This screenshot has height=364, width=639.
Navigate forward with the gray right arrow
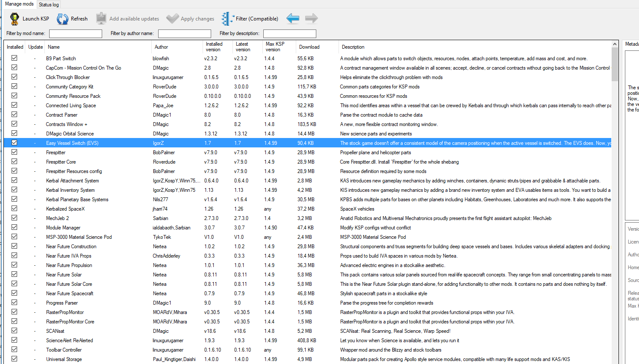(312, 18)
